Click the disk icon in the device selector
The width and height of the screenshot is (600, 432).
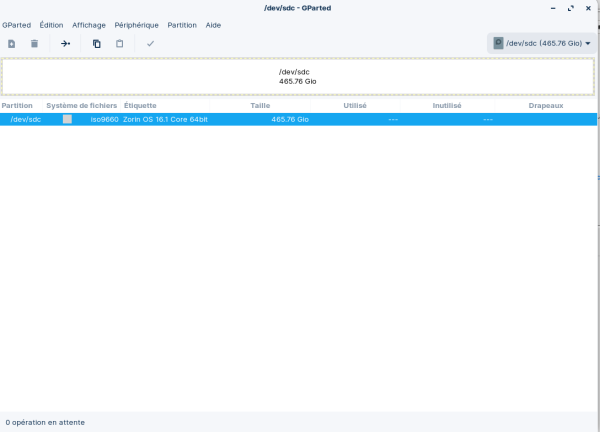pyautogui.click(x=498, y=44)
